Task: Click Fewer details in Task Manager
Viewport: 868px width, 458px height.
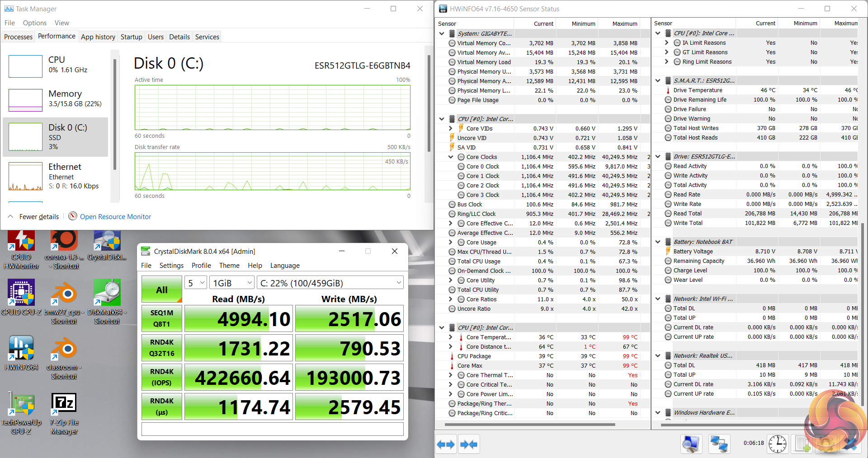Action: (33, 216)
